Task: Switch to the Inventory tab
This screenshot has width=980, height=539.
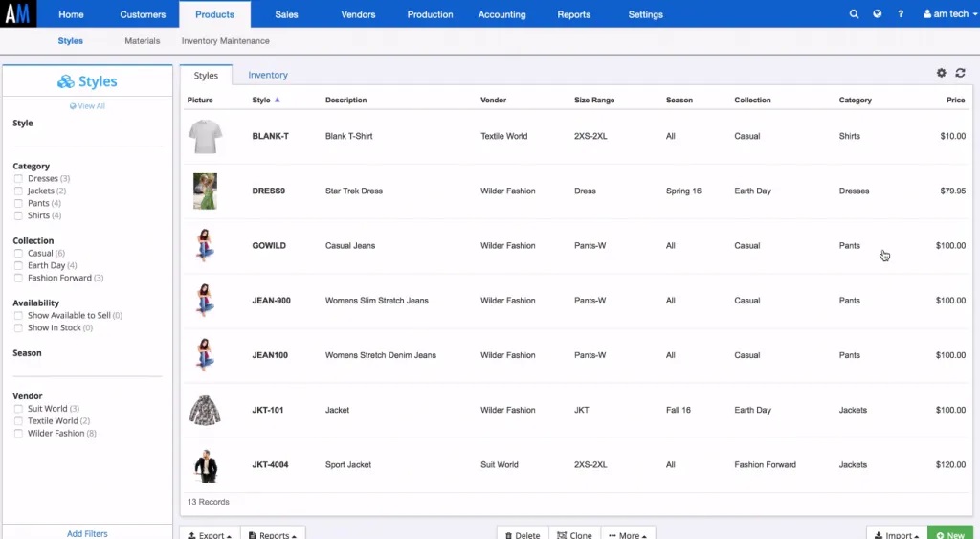Action: pos(268,75)
